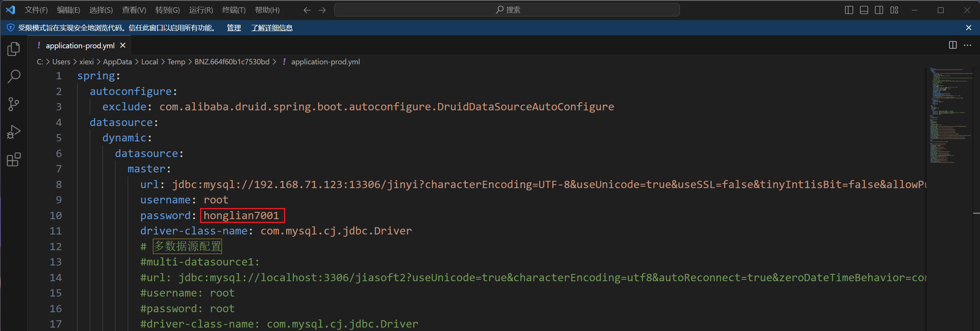Toggle the bottom panel layout icon
The image size is (980, 331).
coord(864,10)
